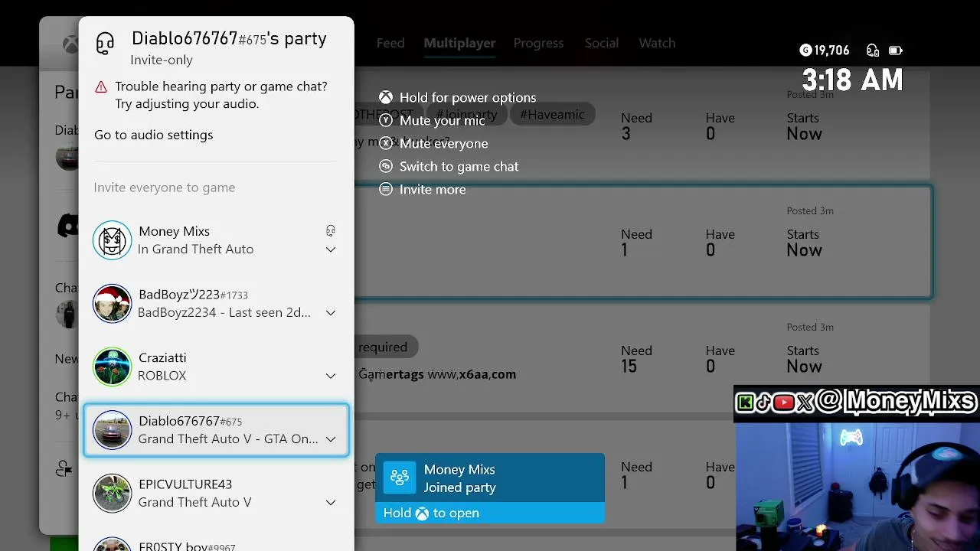The height and width of the screenshot is (551, 980).
Task: Select the Craziatti ROBLOX row
Action: [x=216, y=367]
